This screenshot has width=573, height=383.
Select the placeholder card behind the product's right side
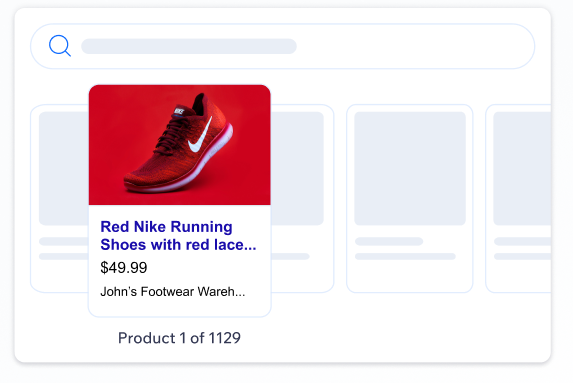tap(302, 198)
